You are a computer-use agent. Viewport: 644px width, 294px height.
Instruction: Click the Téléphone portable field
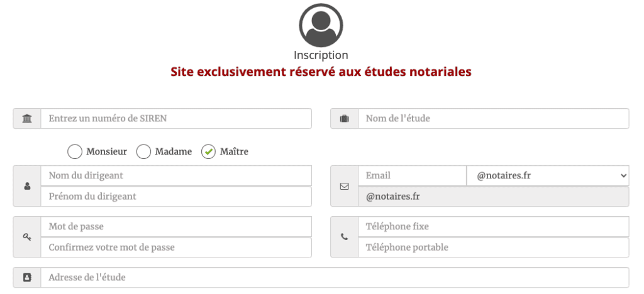tap(493, 248)
